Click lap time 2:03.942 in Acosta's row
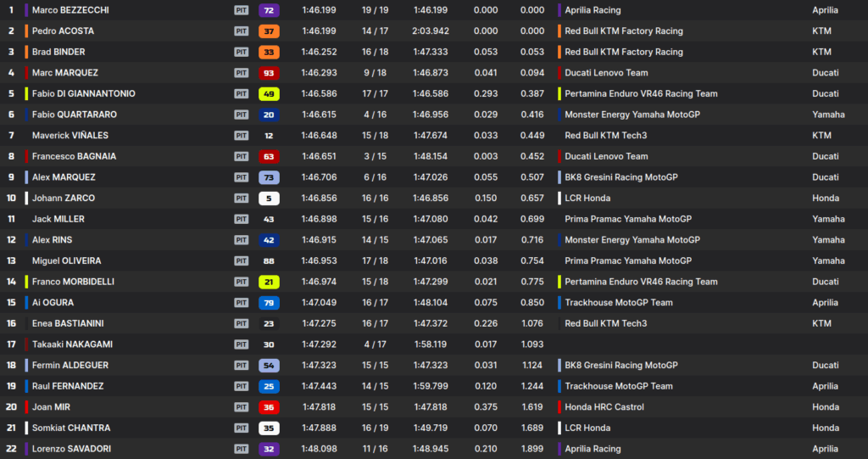The height and width of the screenshot is (459, 868). (x=431, y=31)
